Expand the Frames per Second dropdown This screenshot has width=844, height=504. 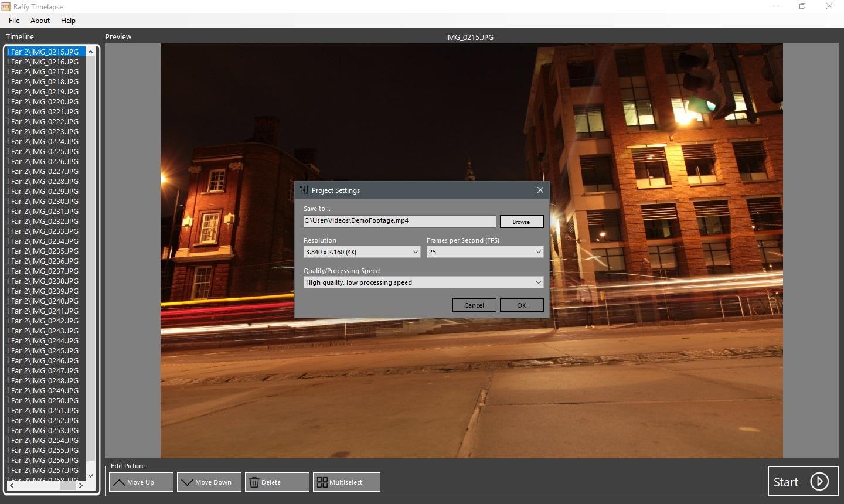click(x=485, y=252)
